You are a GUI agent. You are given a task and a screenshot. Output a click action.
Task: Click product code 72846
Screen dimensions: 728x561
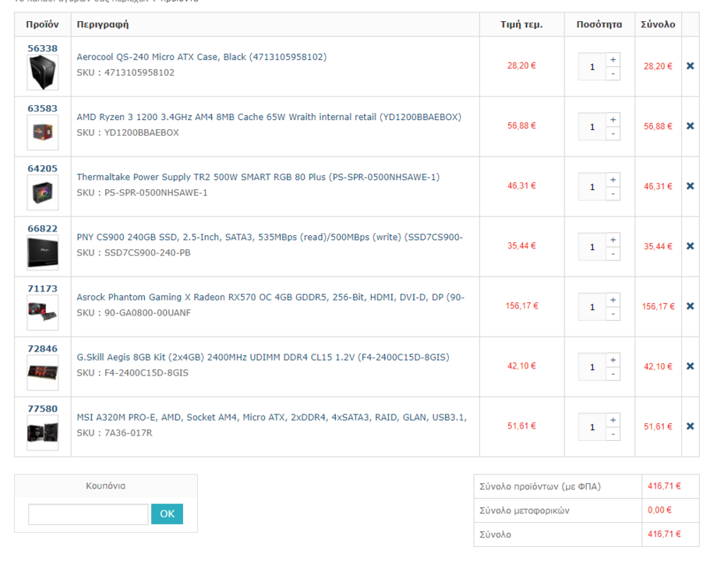click(42, 348)
